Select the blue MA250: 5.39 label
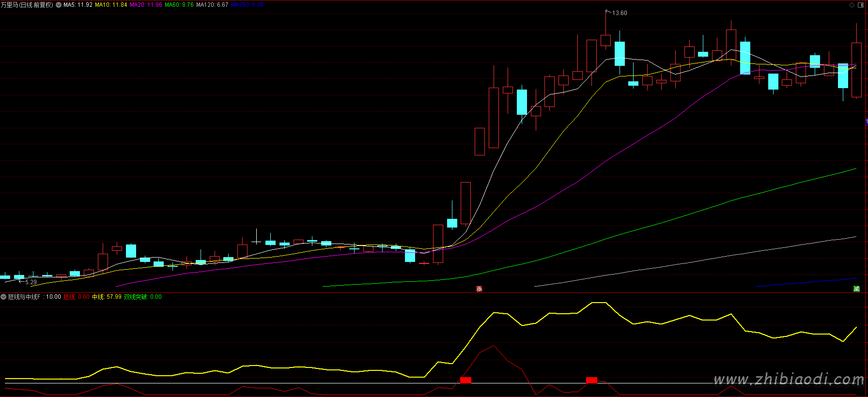 pyautogui.click(x=248, y=5)
